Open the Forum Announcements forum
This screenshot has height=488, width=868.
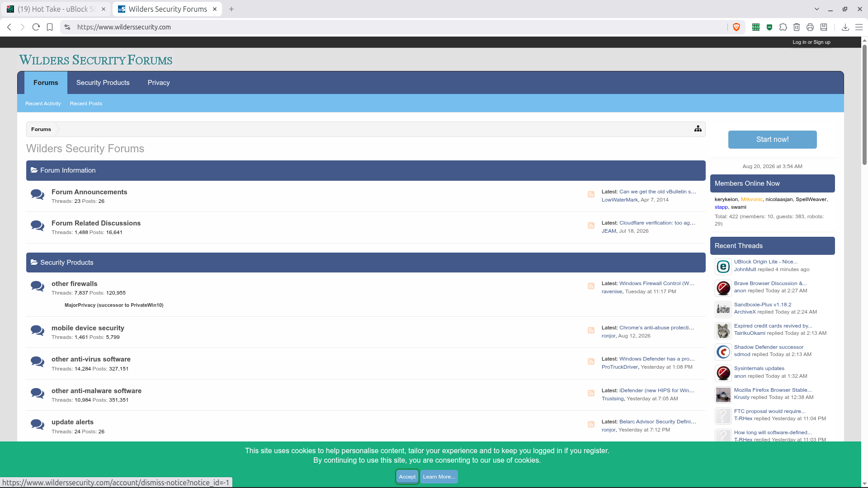pos(90,192)
